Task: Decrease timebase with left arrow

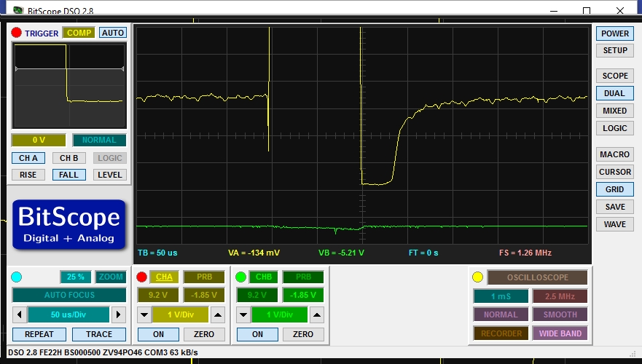Action: coord(19,314)
